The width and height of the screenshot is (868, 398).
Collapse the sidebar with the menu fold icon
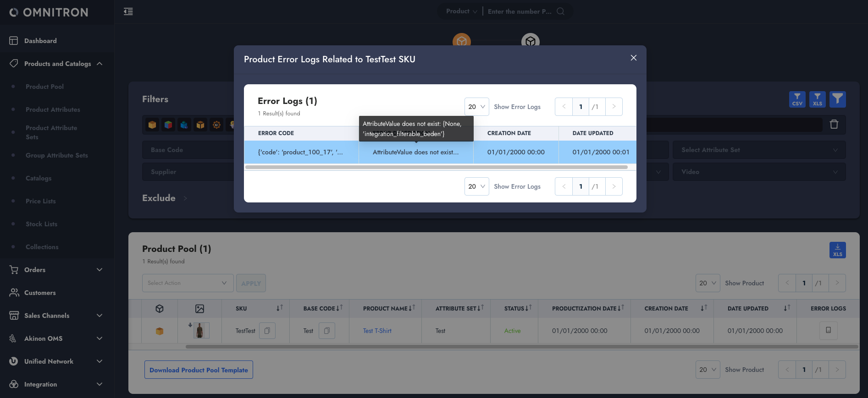[x=128, y=11]
